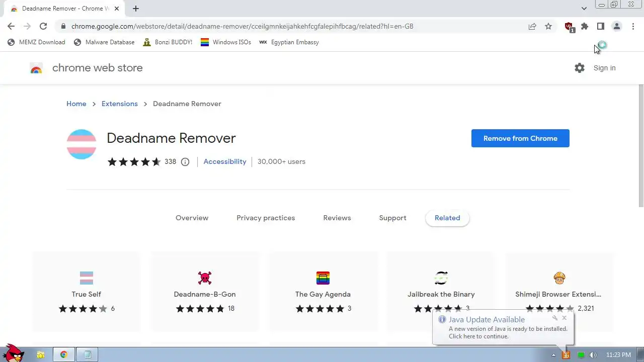
Task: Open the Extensions puzzle piece menu
Action: click(x=585, y=26)
